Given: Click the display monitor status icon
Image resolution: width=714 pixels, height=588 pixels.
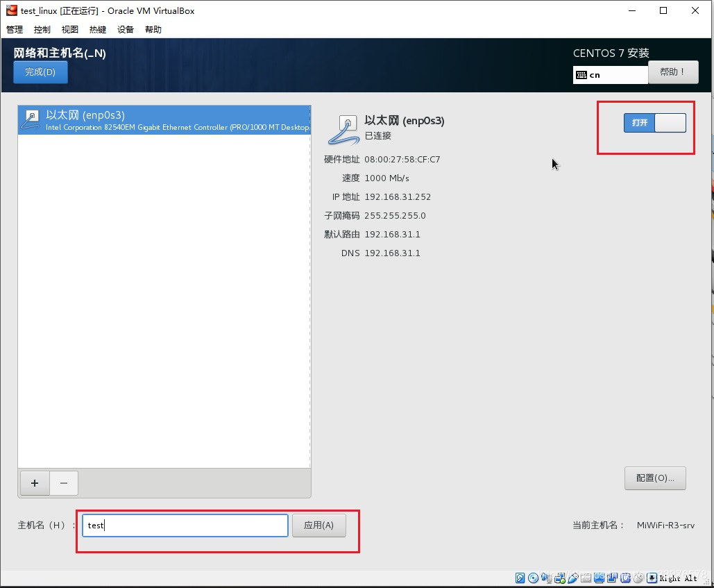Looking at the screenshot, I should (x=600, y=578).
